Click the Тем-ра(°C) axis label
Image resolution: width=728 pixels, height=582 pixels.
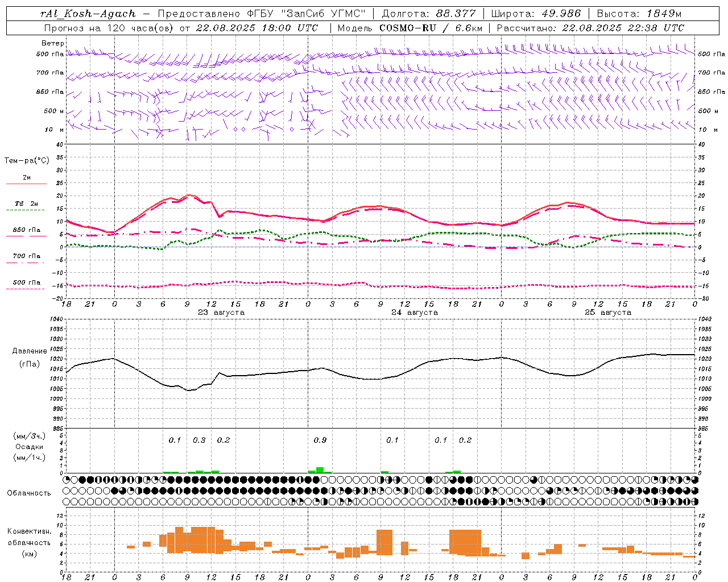point(27,161)
